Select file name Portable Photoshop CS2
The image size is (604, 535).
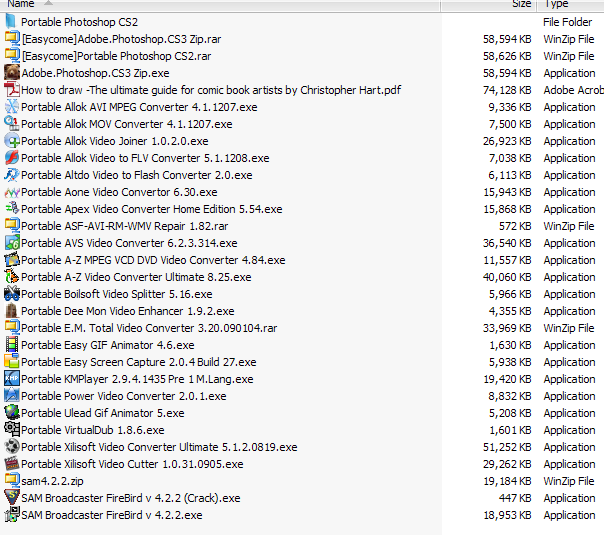[79, 22]
